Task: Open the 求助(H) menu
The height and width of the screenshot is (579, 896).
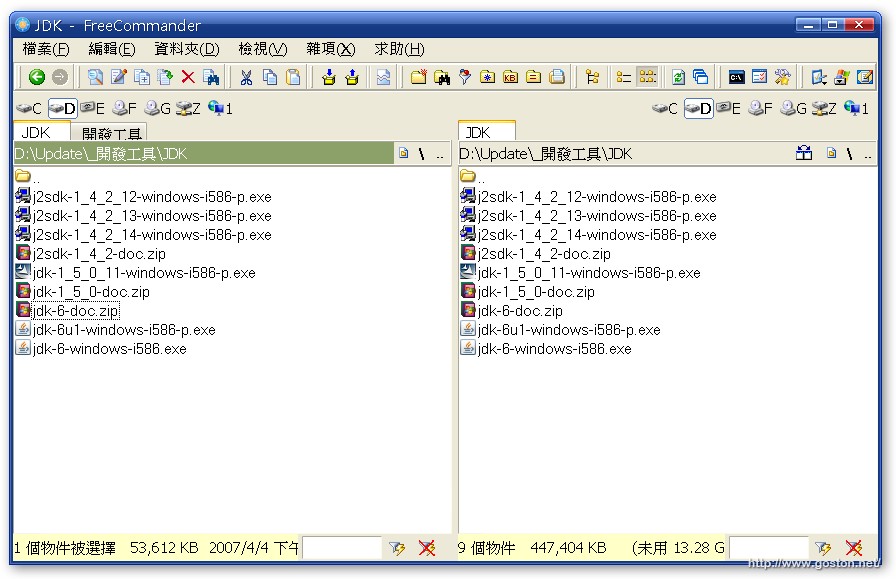Action: tap(399, 49)
